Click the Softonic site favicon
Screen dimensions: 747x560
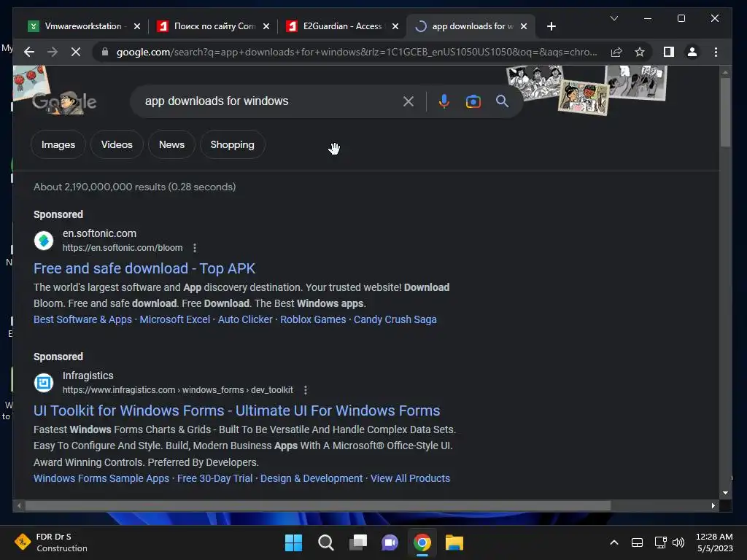(44, 241)
